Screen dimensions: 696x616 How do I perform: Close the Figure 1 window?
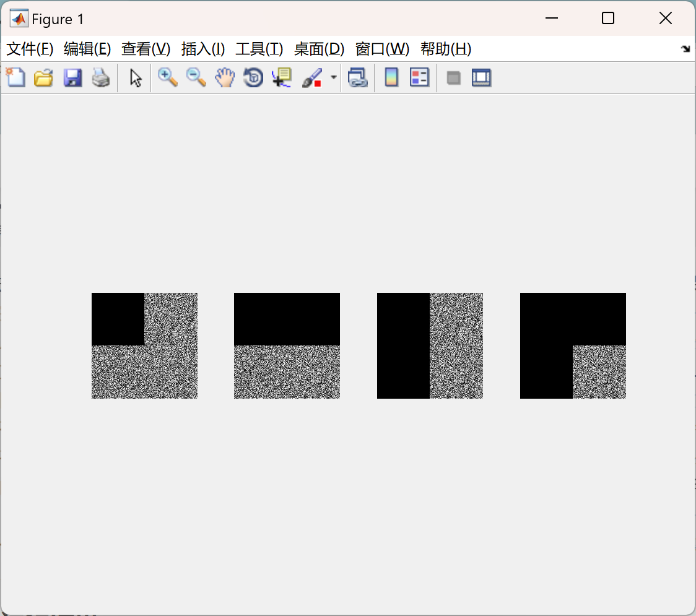click(x=666, y=18)
